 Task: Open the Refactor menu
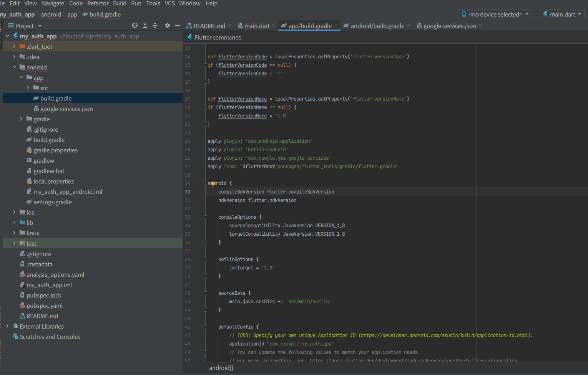[x=98, y=3]
